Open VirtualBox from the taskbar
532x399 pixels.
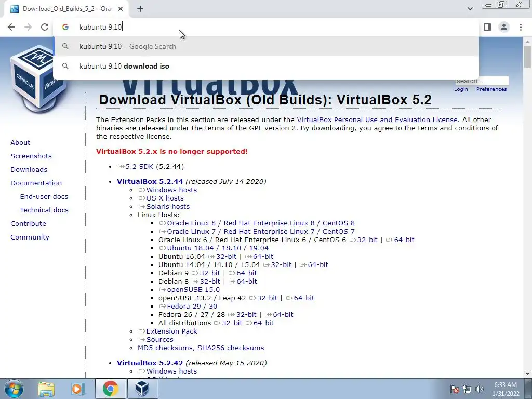142,389
